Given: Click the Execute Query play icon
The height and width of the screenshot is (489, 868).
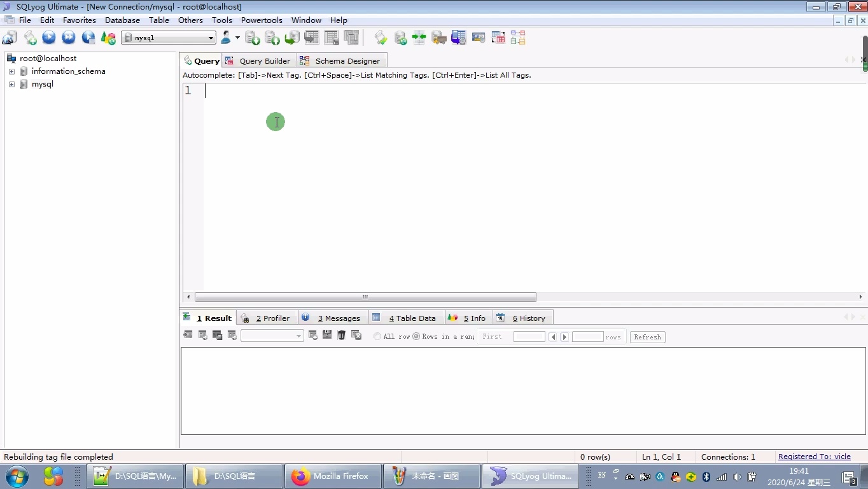Looking at the screenshot, I should click(49, 38).
